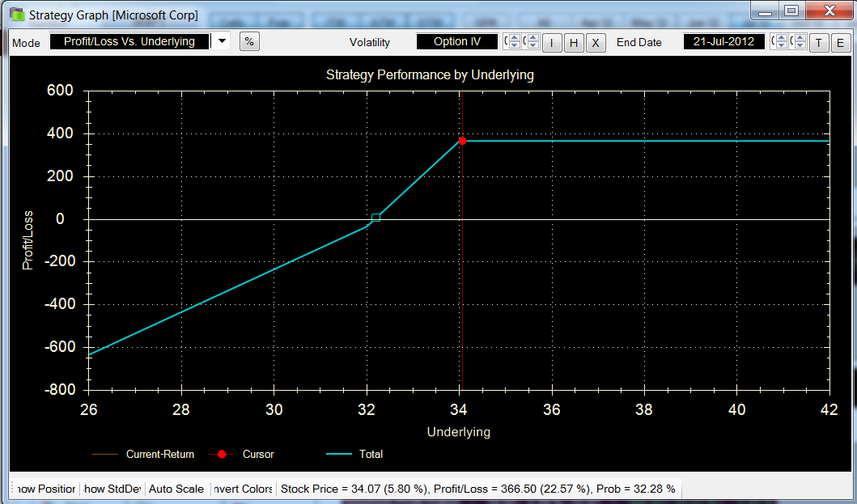Click up arrow of spinner adjacent to 21-Jul-2012 field
The height and width of the screenshot is (504, 857).
[x=781, y=38]
